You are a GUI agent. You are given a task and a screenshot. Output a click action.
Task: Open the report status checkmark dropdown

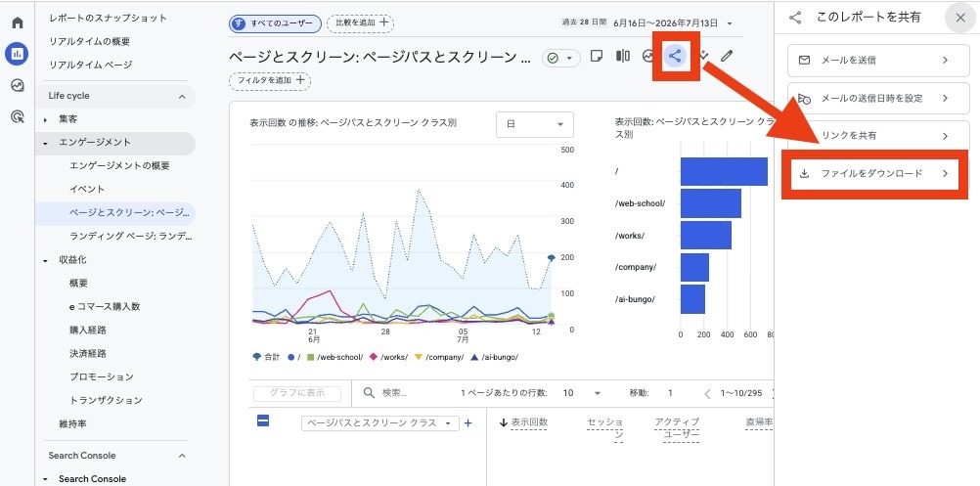click(x=561, y=58)
